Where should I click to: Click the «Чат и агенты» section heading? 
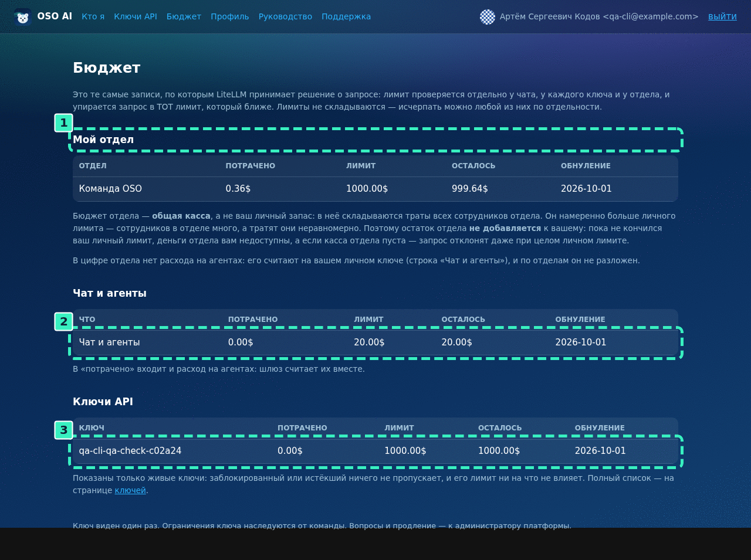pos(110,293)
